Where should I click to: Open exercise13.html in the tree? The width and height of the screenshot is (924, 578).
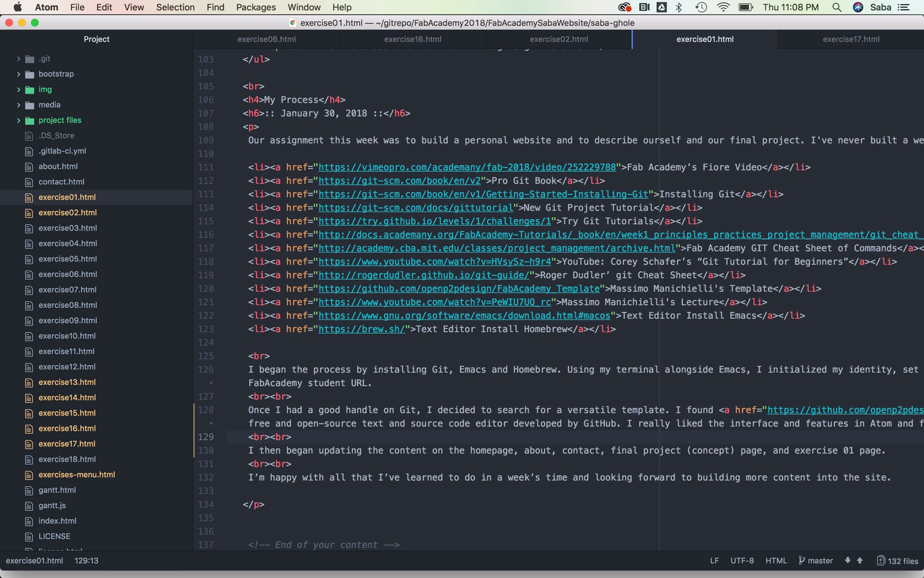(x=67, y=382)
